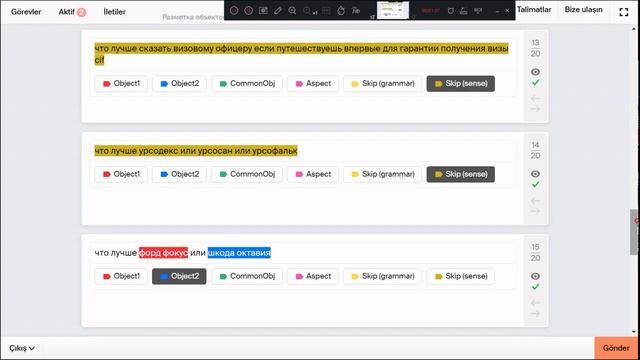Click the left undo arrow on task 13
Image resolution: width=640 pixels, height=360 pixels.
click(535, 98)
